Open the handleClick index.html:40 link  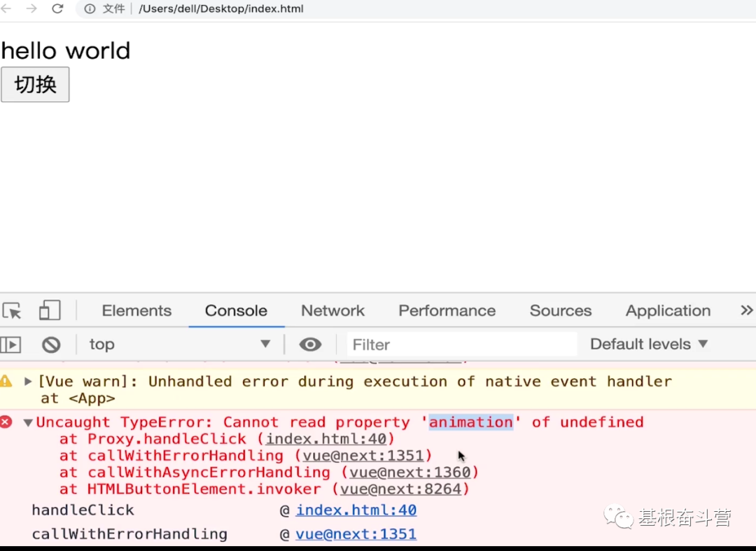coord(356,510)
